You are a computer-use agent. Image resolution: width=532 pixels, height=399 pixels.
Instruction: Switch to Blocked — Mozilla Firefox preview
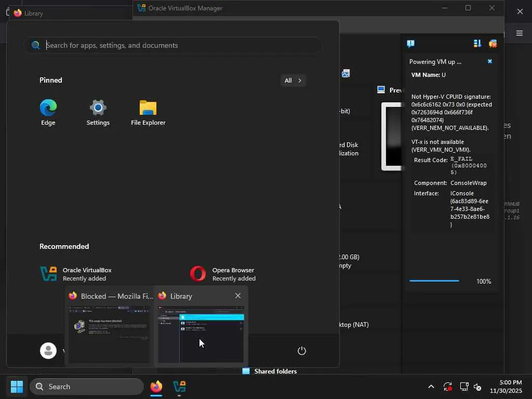109,326
